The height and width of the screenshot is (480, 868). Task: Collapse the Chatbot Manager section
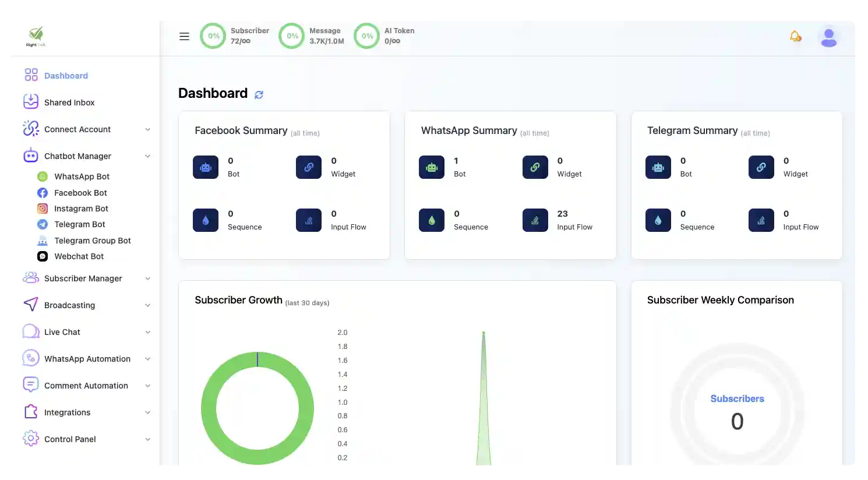[78, 156]
